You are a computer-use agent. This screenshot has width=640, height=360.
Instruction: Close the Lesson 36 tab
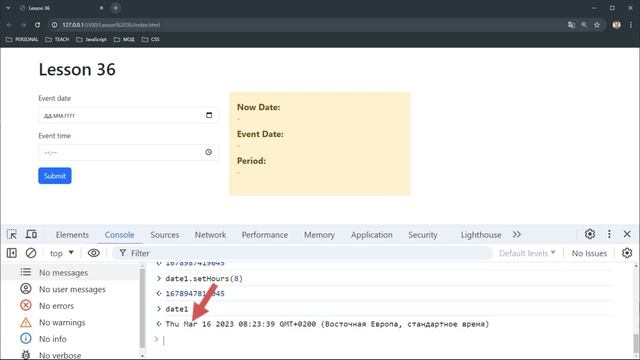(101, 8)
